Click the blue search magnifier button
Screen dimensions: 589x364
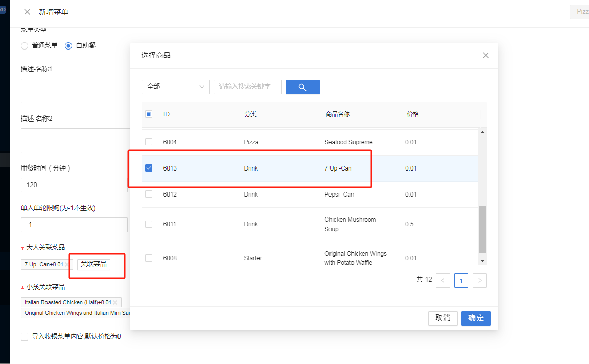(302, 87)
